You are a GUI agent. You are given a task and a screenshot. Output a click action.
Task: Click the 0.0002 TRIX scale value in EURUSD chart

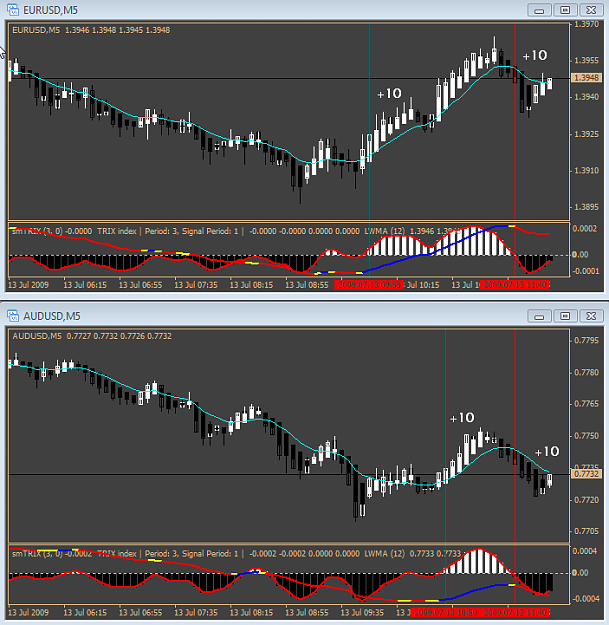tap(585, 228)
